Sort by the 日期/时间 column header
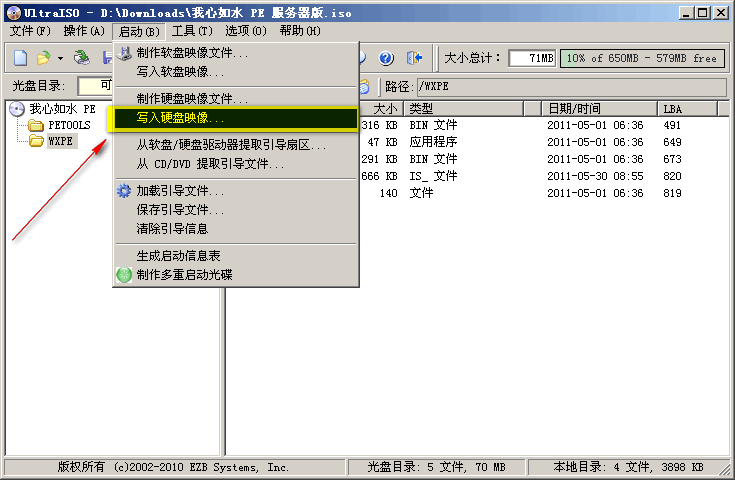735x480 pixels. (x=599, y=109)
